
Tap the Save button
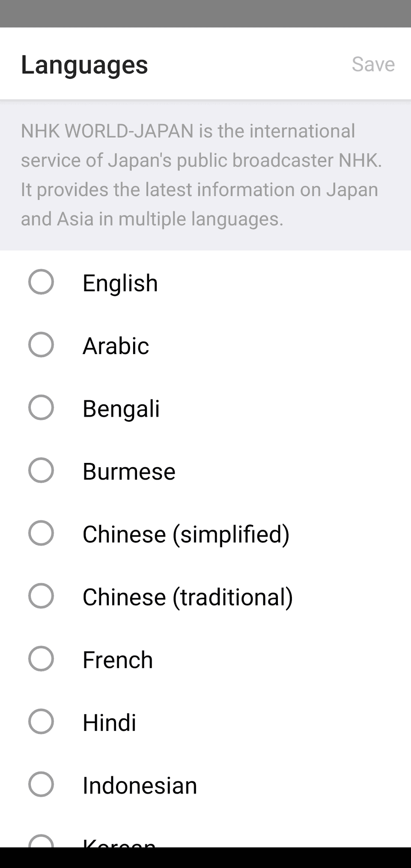click(x=373, y=64)
